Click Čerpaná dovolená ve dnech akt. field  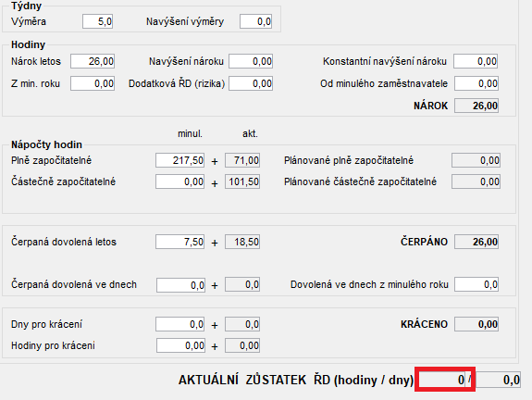[242, 284]
